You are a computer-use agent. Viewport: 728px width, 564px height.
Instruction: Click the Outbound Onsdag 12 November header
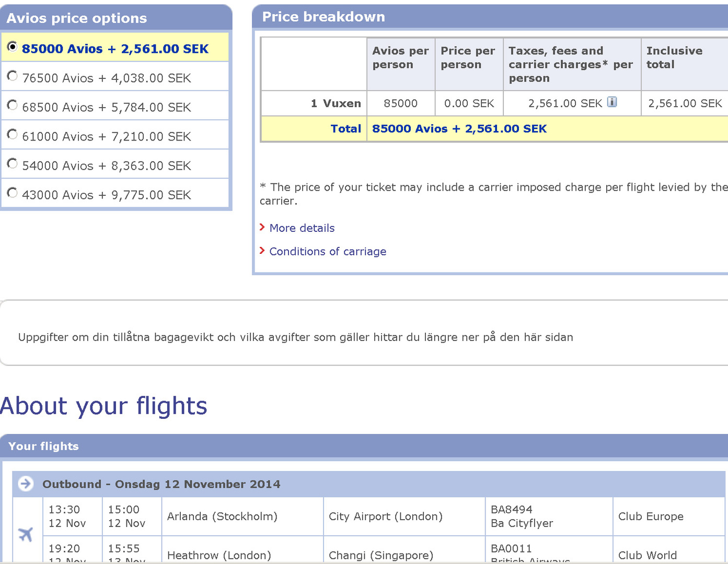[161, 484]
